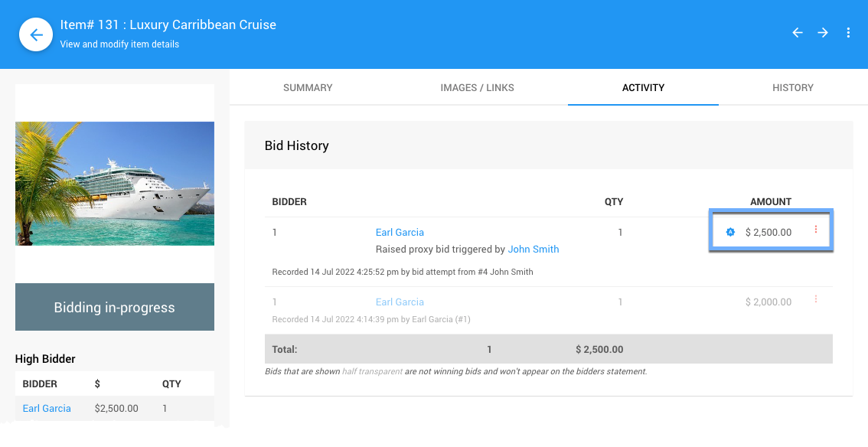Go to next item arrow
Viewport: 868px width, 447px height.
[823, 33]
